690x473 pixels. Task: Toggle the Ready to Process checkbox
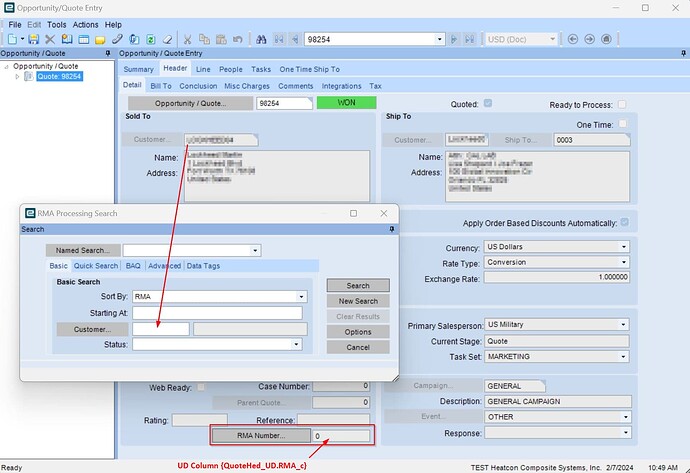[622, 104]
